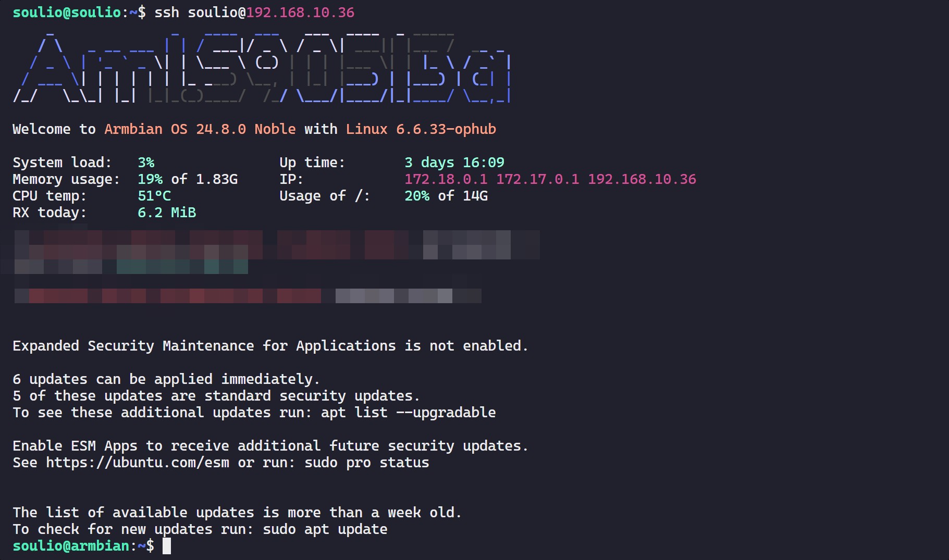Click 'Armbian OS 24.8.0 Noble' text
The image size is (949, 560).
(x=200, y=129)
